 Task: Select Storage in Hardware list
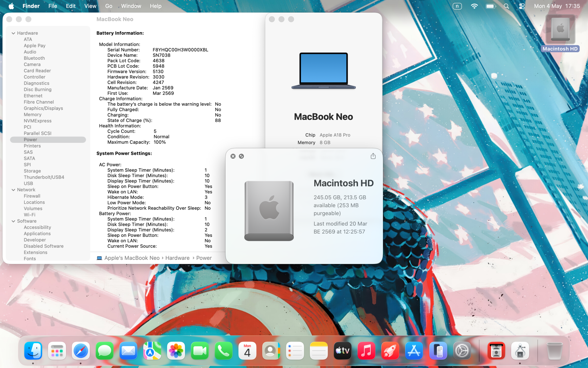[32, 171]
